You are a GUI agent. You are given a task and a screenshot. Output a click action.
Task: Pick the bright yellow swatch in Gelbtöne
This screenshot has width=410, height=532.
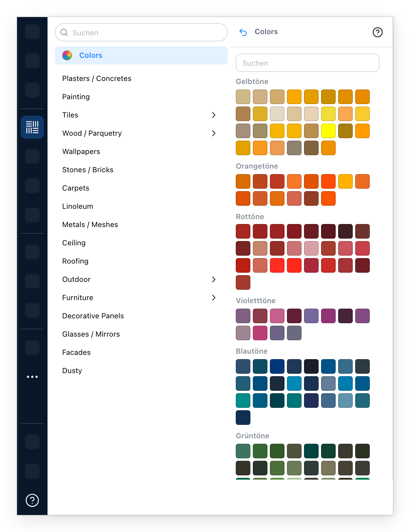tap(328, 131)
